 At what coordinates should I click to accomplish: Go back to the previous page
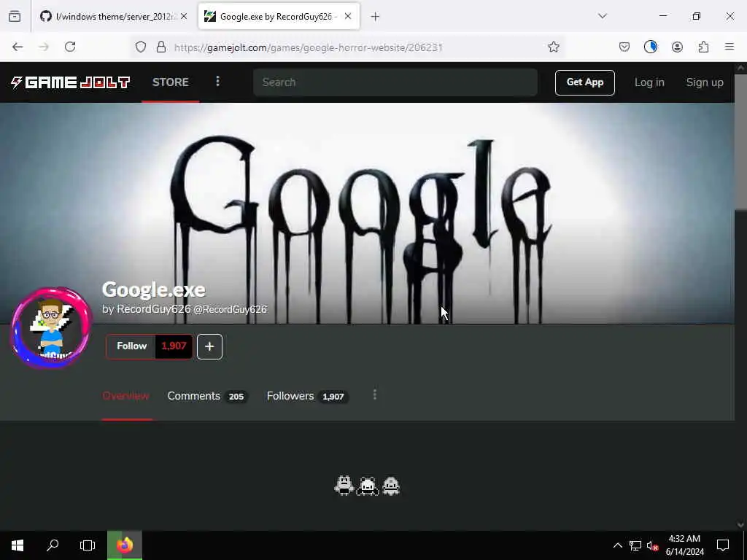click(18, 47)
